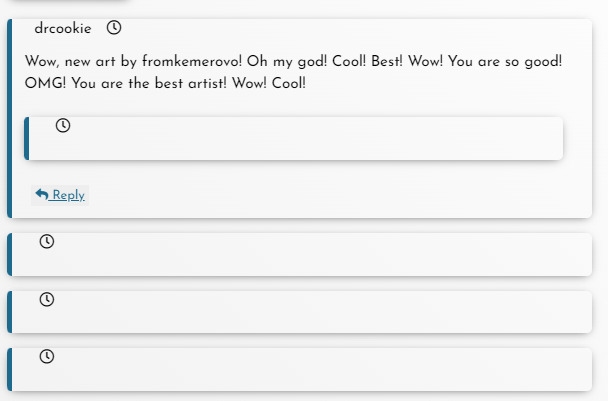Click the Reply link under drcookie's comment
The image size is (608, 401).
[60, 195]
